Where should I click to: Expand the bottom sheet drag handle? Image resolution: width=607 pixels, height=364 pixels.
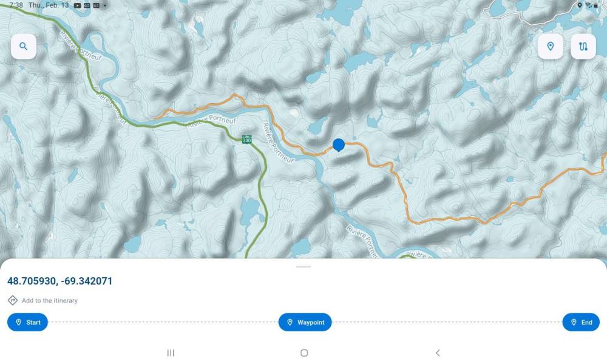(x=303, y=266)
